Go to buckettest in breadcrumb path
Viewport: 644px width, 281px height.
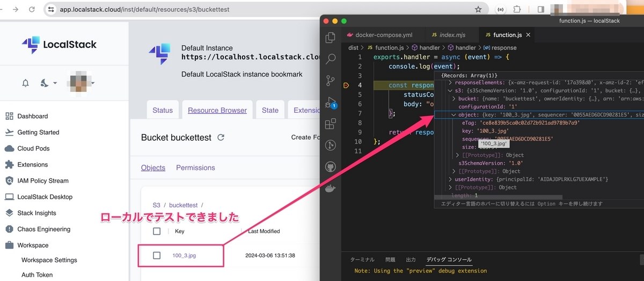click(183, 205)
